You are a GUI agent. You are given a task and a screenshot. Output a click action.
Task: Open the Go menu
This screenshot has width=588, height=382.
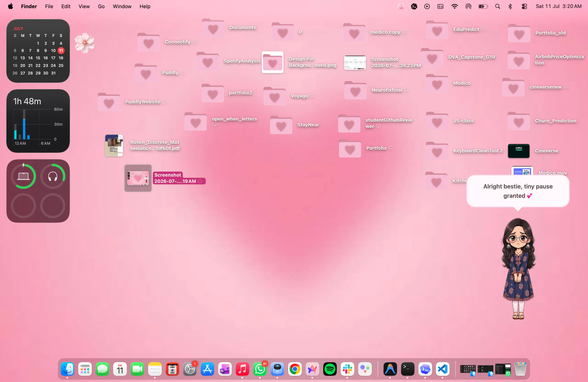pyautogui.click(x=101, y=6)
